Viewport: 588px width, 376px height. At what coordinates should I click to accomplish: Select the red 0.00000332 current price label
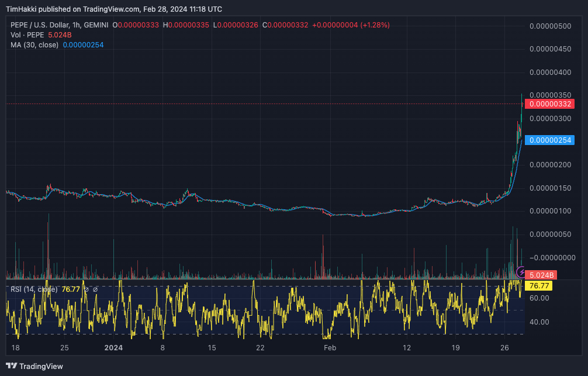(549, 104)
